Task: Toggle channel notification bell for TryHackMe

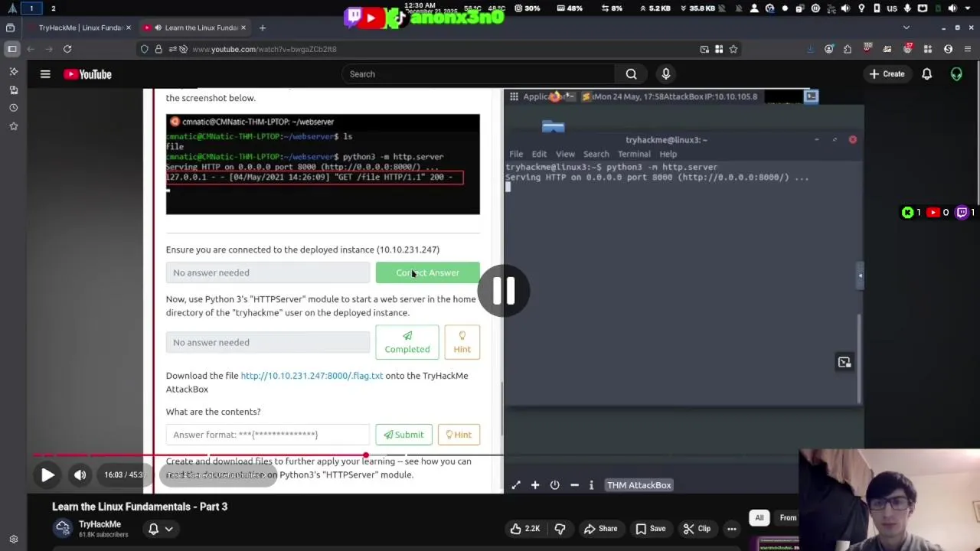Action: 153,529
